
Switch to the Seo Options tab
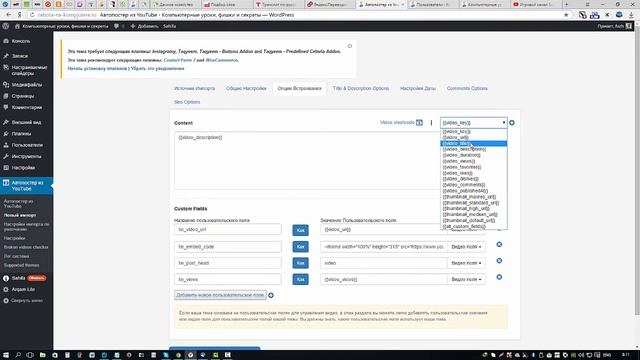tap(187, 102)
